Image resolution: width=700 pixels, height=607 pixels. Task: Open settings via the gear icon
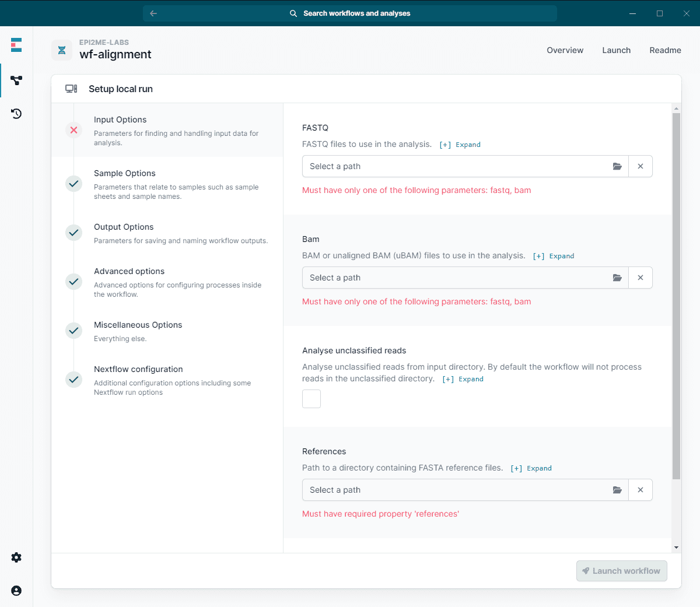click(16, 557)
